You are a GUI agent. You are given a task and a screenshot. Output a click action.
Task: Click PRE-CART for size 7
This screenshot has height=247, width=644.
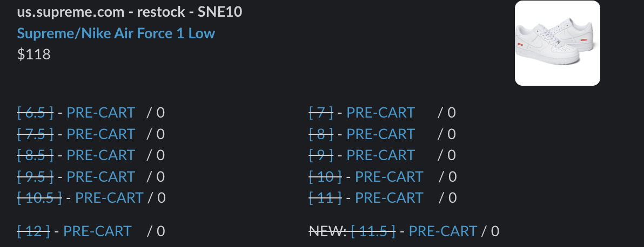[x=381, y=112]
